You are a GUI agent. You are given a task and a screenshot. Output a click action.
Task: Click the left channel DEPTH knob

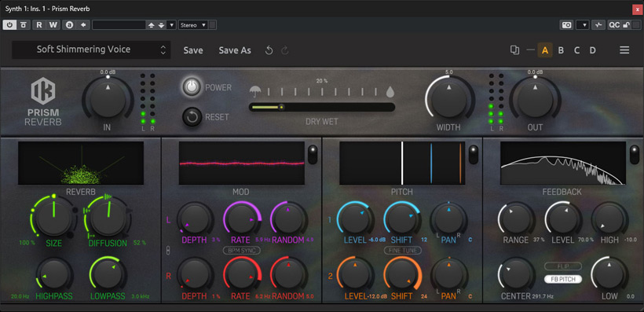click(195, 218)
